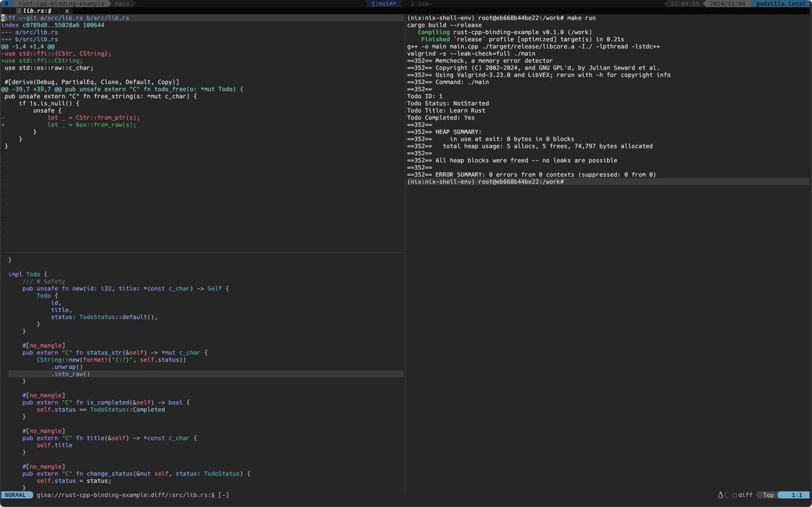Click the Linux penguin icon in the statusline

tap(721, 495)
